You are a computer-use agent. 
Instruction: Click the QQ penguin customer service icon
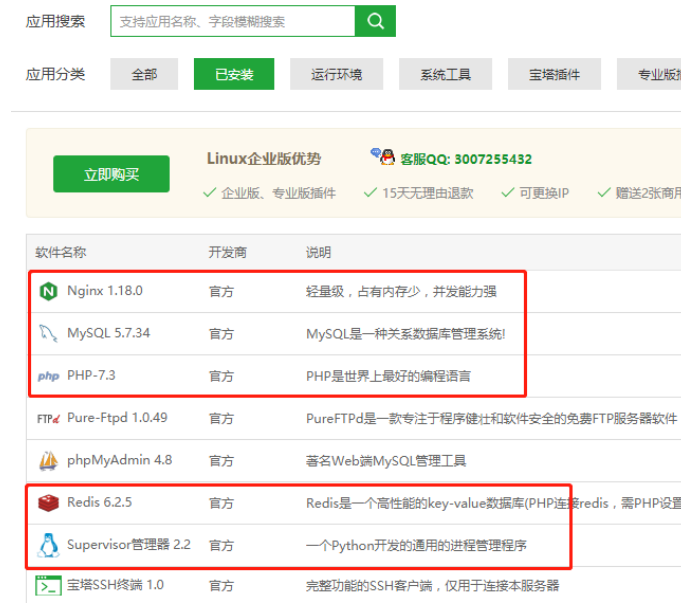pos(382,157)
